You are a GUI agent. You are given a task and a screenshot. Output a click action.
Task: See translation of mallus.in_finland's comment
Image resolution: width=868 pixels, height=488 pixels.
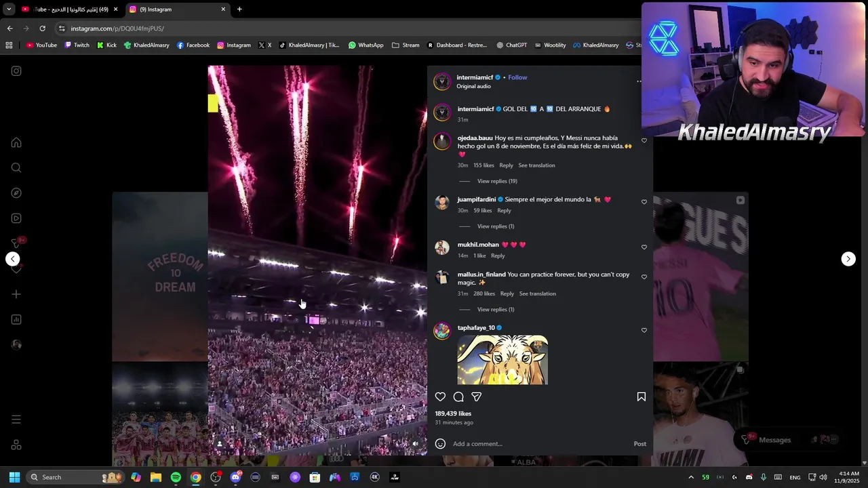[x=537, y=294]
